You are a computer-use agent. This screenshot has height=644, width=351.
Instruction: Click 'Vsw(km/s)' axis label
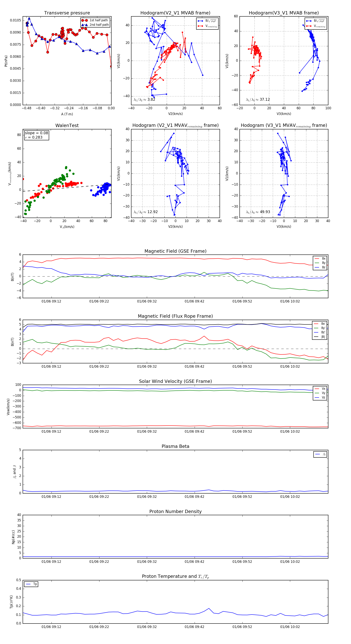(x=8, y=407)
